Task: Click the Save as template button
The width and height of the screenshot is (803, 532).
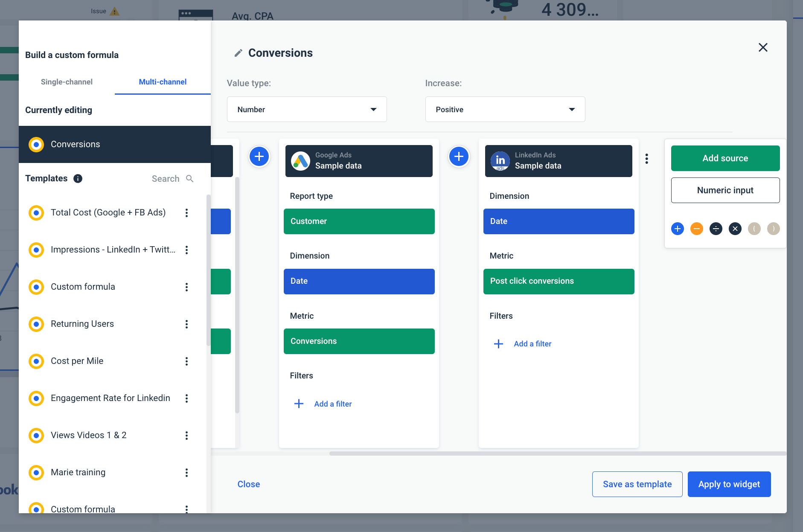Action: [x=637, y=484]
